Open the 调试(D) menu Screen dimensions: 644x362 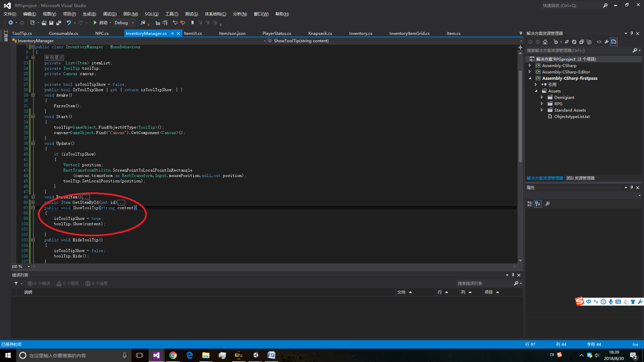tap(110, 14)
